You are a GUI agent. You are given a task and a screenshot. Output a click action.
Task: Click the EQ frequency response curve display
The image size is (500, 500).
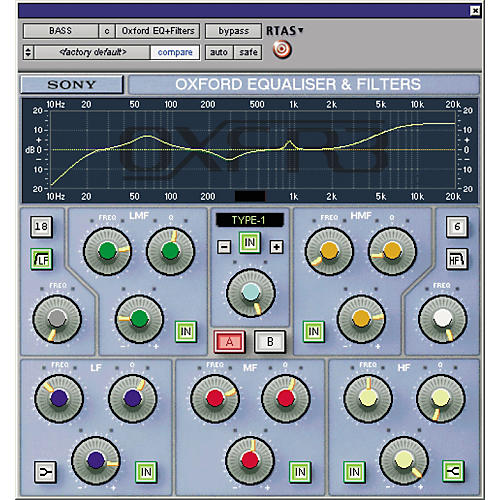[250, 150]
